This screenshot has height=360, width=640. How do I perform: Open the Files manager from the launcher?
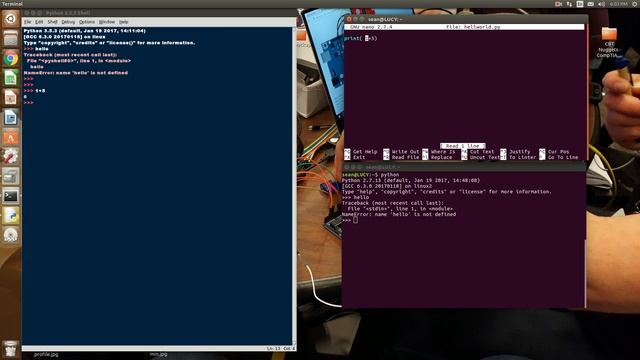tap(11, 39)
